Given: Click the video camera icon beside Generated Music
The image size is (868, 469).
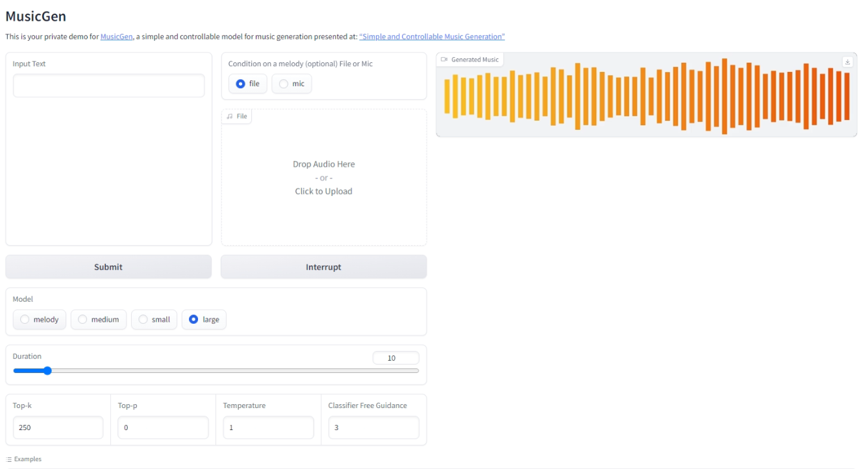Looking at the screenshot, I should (x=445, y=58).
